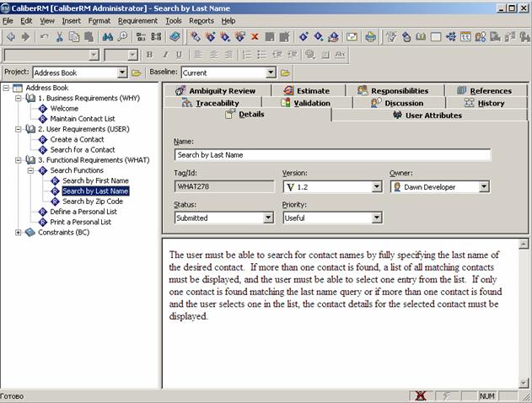The image size is (532, 403).
Task: Click the red crossed-out icon in the status bar
Action: click(421, 395)
